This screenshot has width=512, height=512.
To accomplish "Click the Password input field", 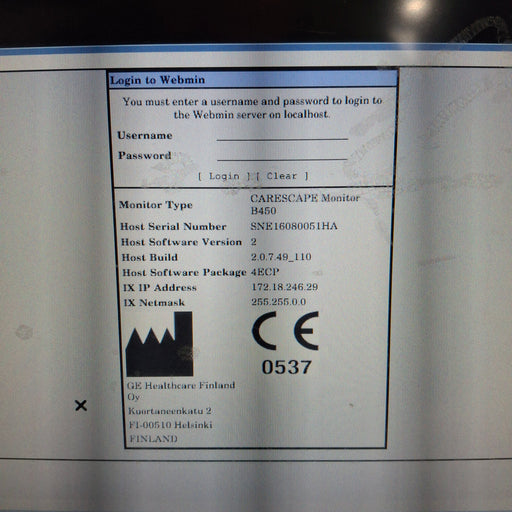I will (x=282, y=155).
